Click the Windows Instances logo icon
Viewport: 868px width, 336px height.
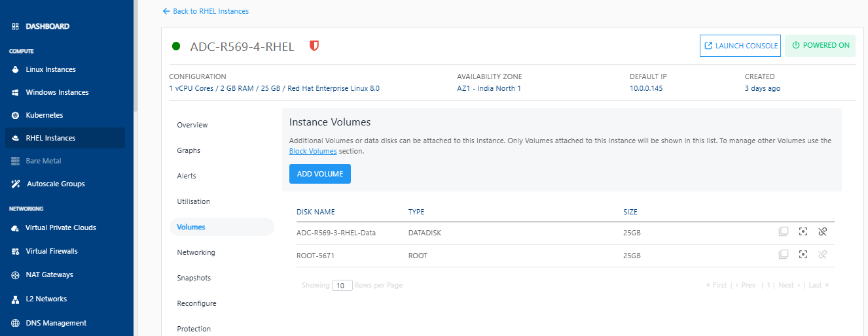click(15, 92)
